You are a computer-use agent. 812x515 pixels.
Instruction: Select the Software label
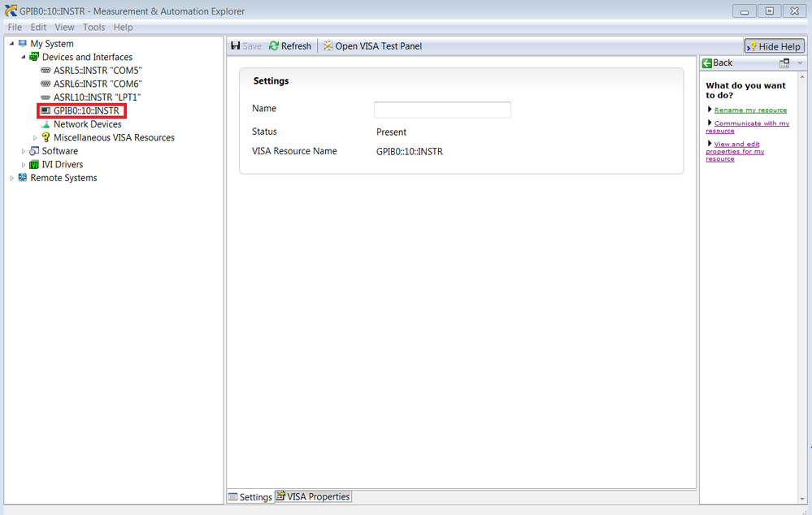[x=60, y=151]
